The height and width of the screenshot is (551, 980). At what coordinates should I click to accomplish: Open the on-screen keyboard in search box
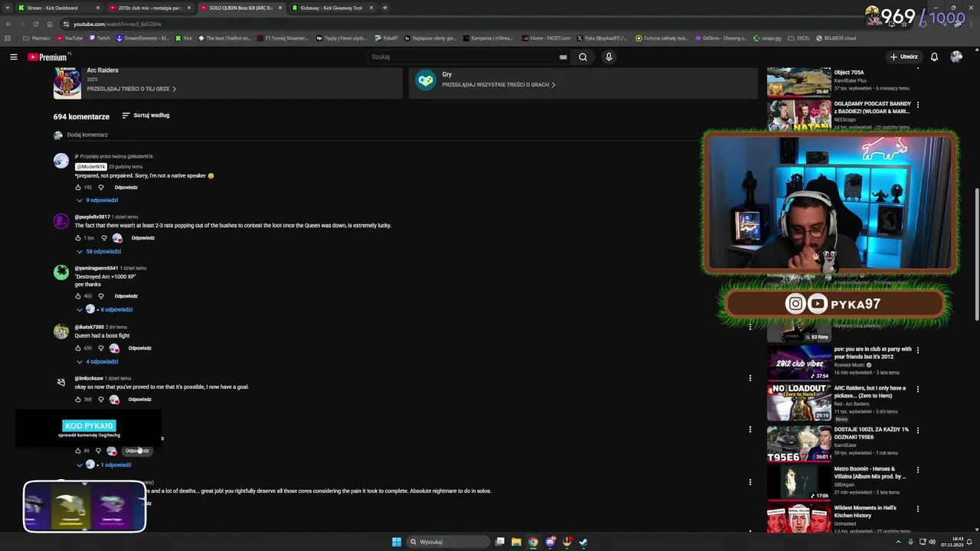coord(563,57)
